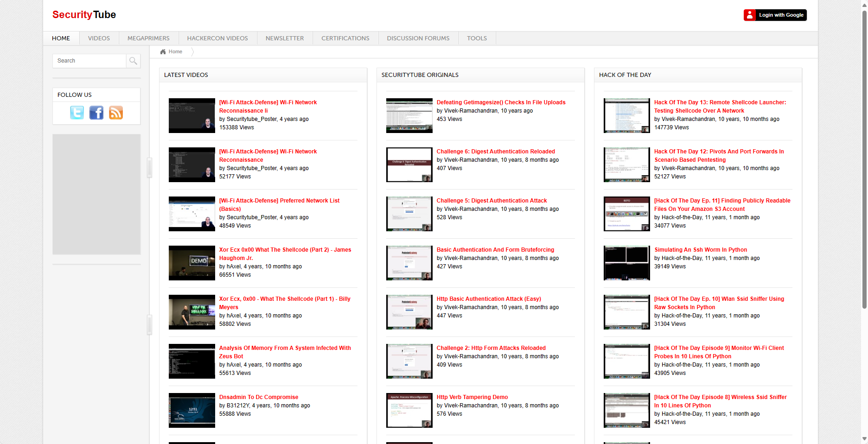868x444 pixels.
Task: Click the Home breadcrumb link
Action: click(175, 51)
